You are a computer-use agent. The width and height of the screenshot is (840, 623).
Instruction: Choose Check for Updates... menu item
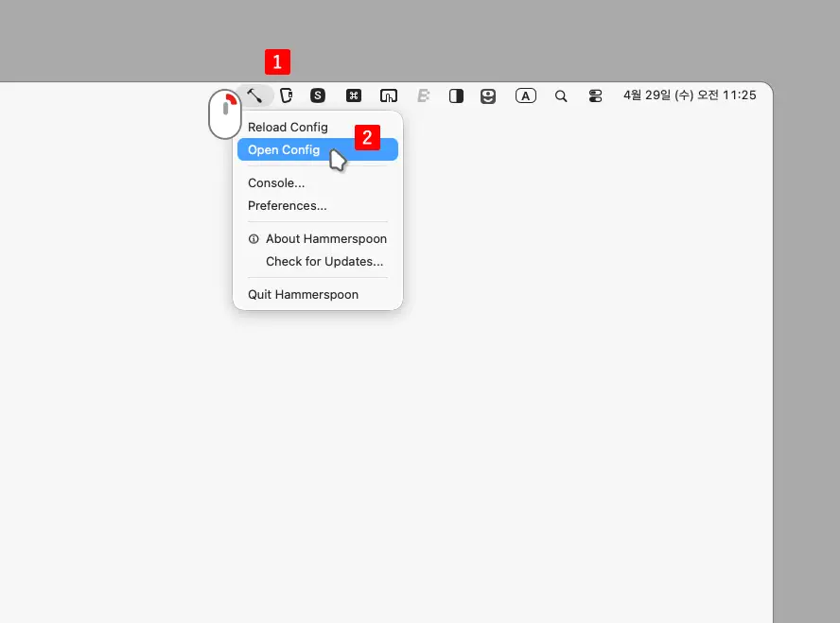tap(318, 261)
